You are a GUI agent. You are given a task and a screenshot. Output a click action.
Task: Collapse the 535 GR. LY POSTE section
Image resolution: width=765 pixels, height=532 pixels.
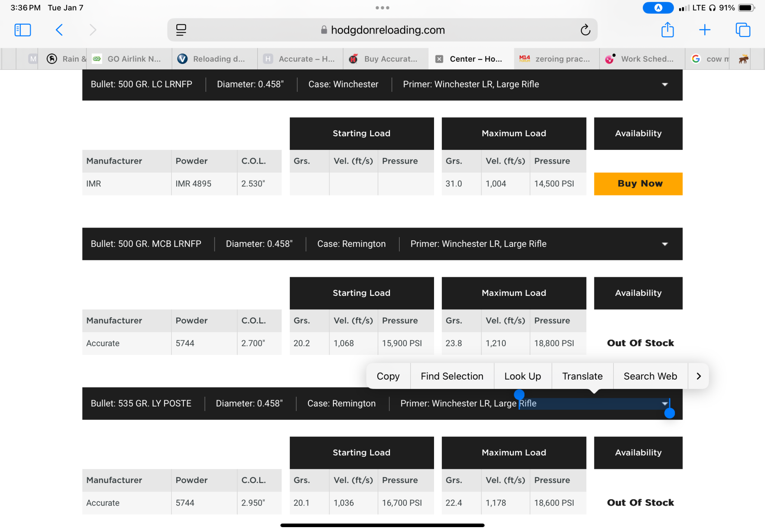tap(665, 403)
